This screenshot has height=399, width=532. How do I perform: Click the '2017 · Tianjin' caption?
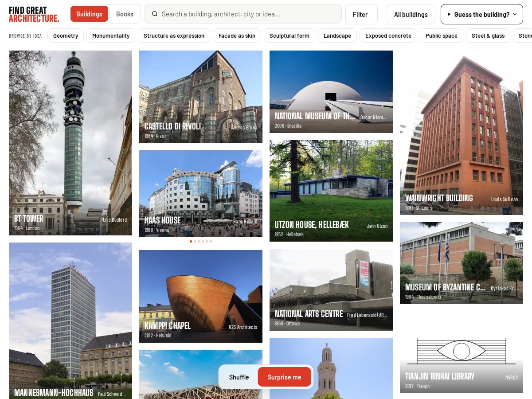[x=417, y=386]
